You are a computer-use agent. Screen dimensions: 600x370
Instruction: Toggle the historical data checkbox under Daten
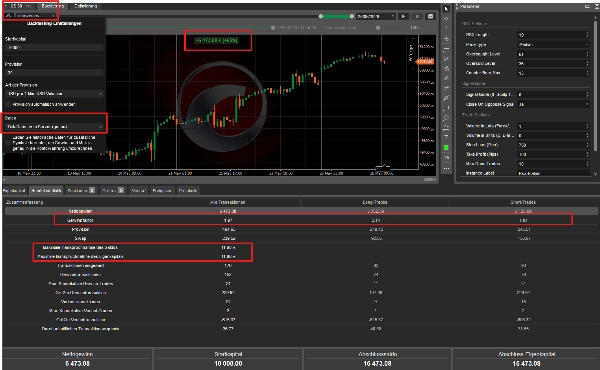pos(8,143)
